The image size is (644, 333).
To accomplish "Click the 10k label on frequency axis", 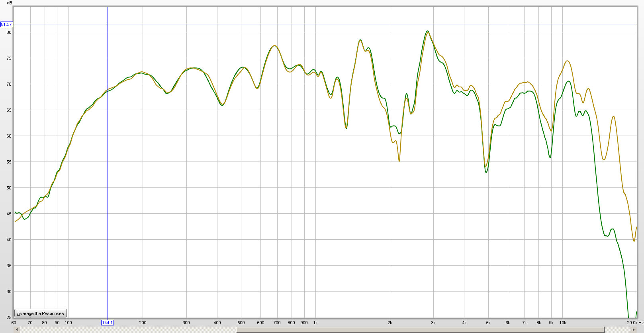I will click(x=562, y=323).
